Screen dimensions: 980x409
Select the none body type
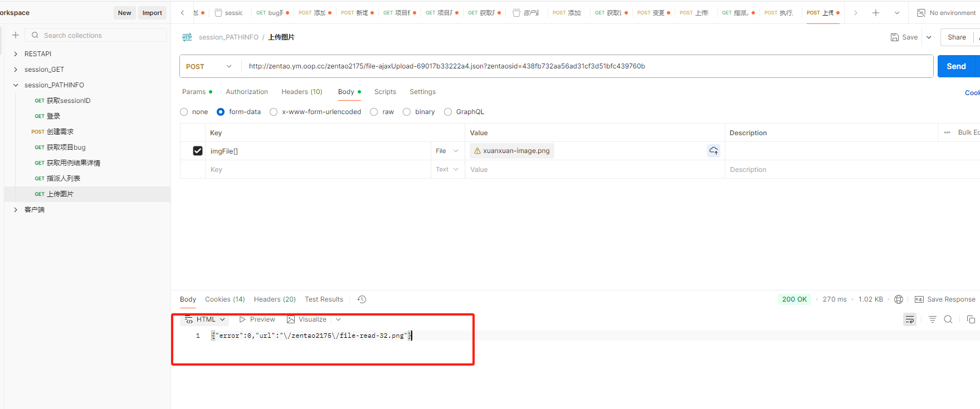184,112
